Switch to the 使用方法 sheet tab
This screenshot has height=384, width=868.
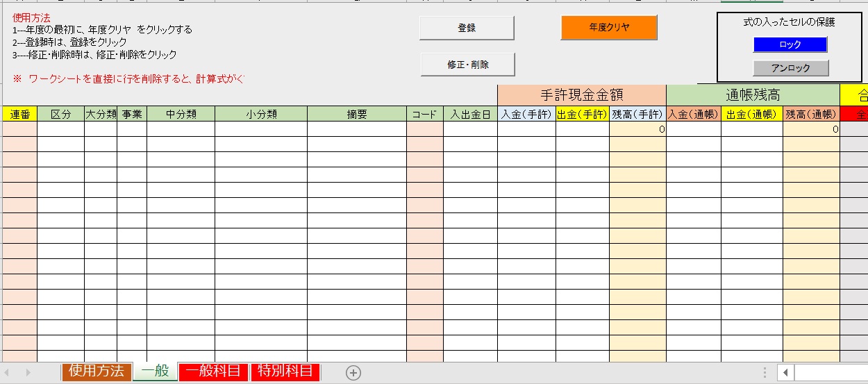coord(97,372)
